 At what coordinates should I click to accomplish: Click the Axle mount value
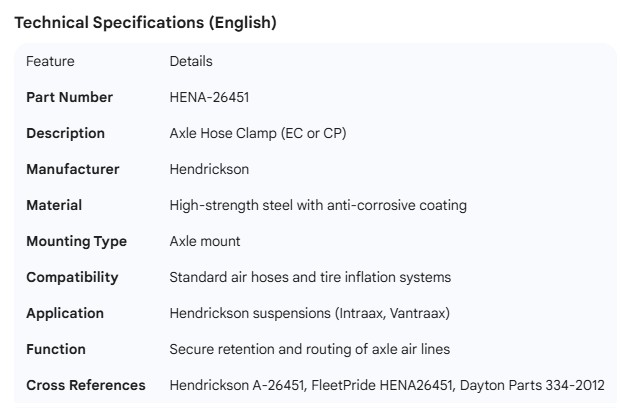click(x=205, y=241)
